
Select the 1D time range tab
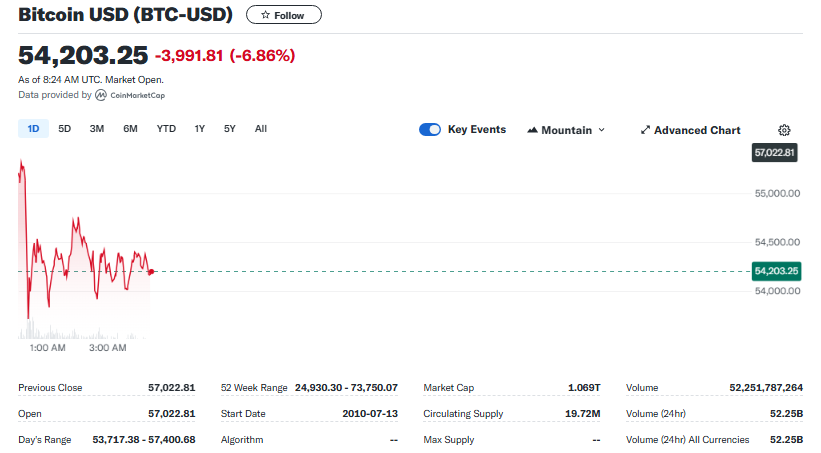coord(34,129)
